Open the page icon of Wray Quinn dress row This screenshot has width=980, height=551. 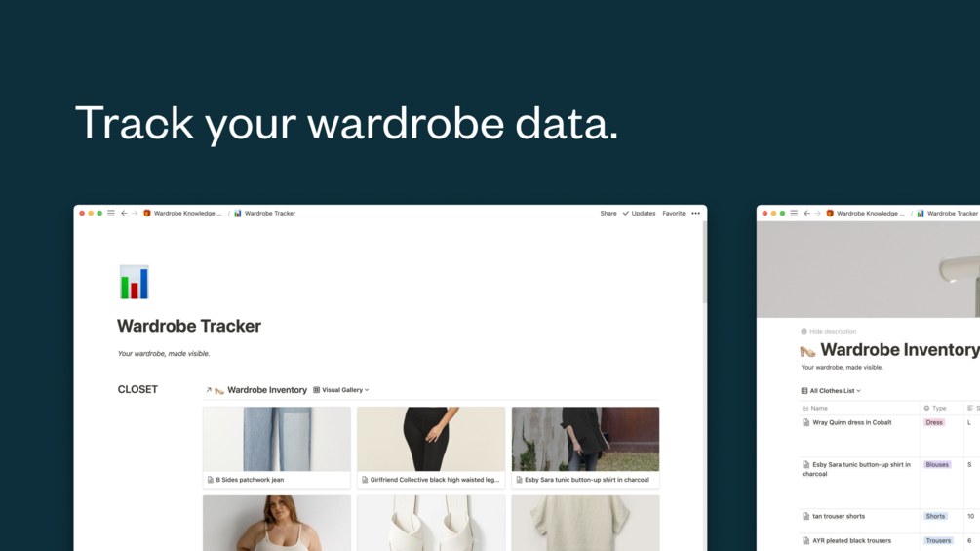(x=805, y=423)
